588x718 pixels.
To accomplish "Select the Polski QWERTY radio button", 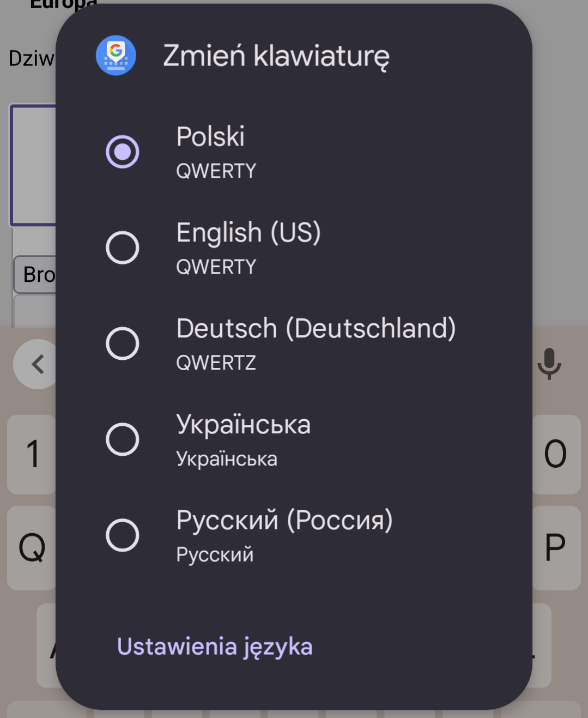I will click(123, 152).
